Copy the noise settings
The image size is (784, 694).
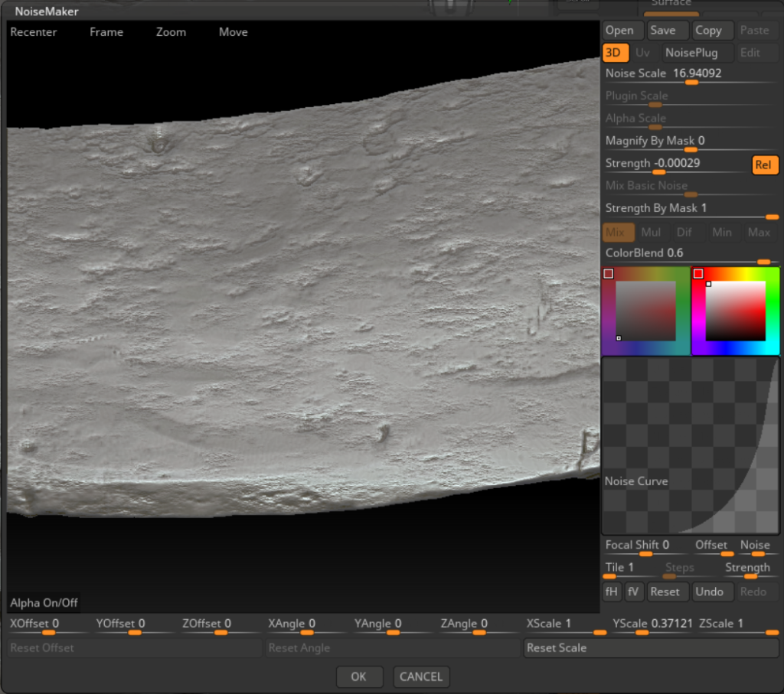(707, 31)
